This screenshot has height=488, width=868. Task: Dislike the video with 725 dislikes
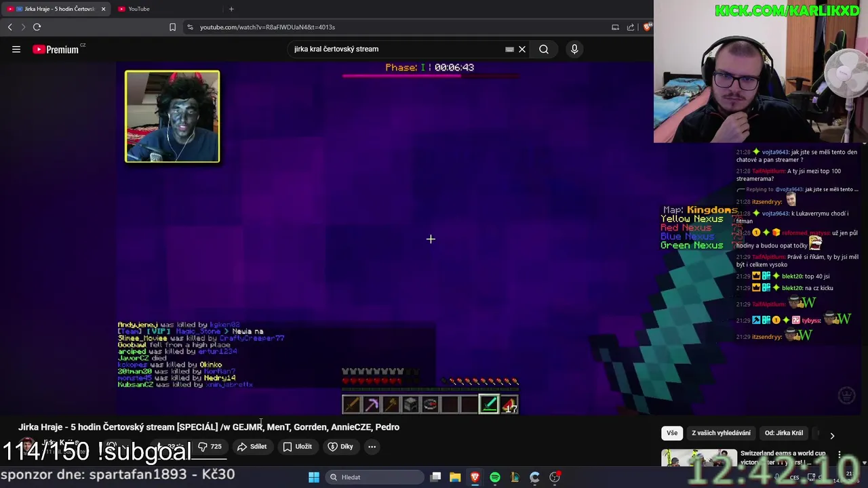tap(210, 447)
